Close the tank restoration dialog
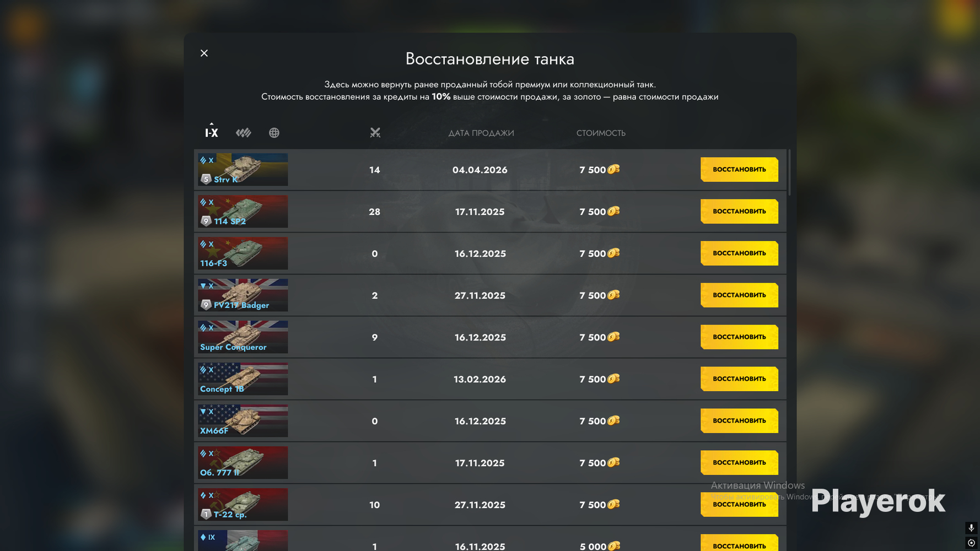This screenshot has width=980, height=551. [204, 53]
